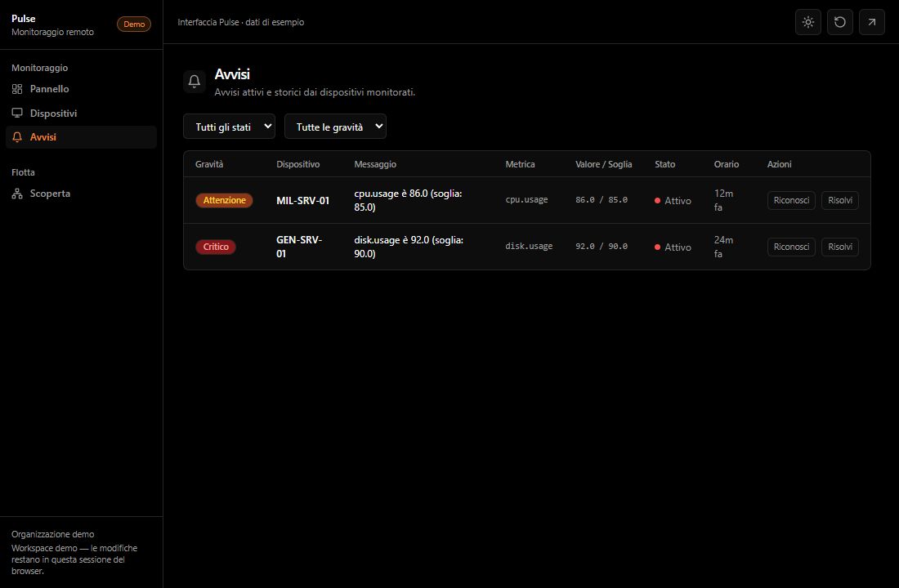Click Riconosci for the GEN-SRV-01 alert
Image resolution: width=899 pixels, height=588 pixels.
pyautogui.click(x=791, y=247)
